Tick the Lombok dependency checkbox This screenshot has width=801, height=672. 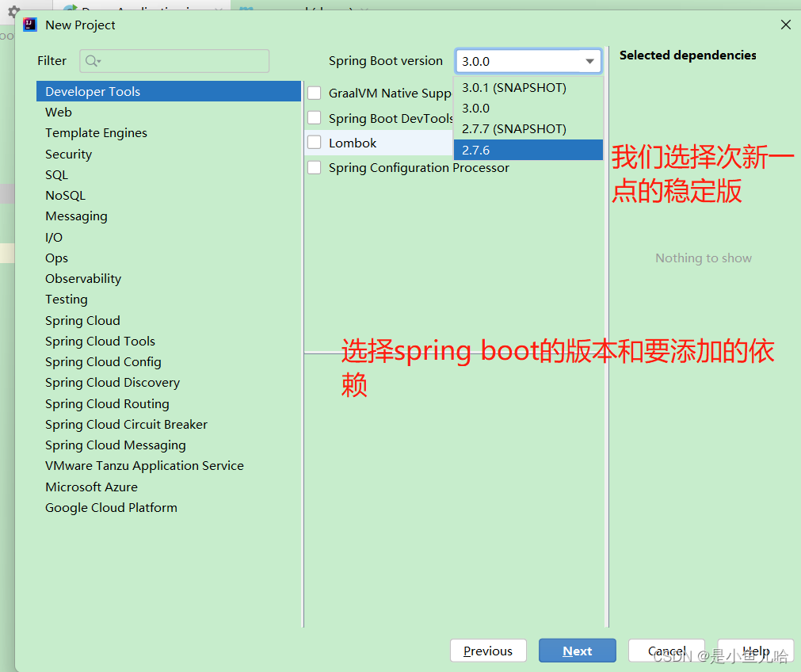pos(315,143)
